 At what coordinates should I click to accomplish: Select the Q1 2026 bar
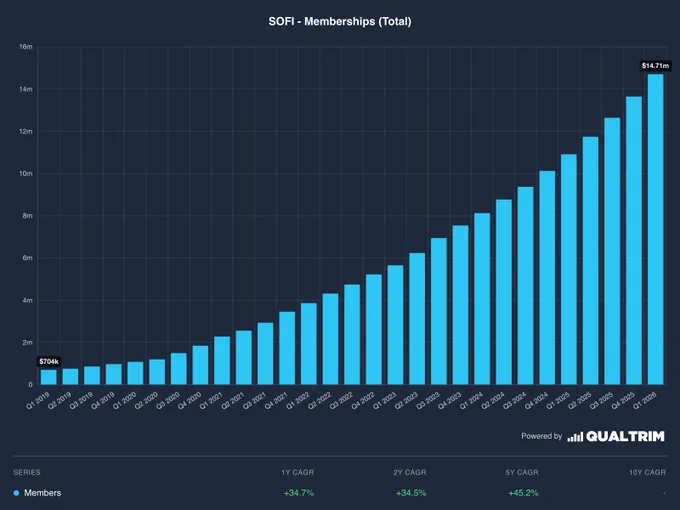click(655, 229)
